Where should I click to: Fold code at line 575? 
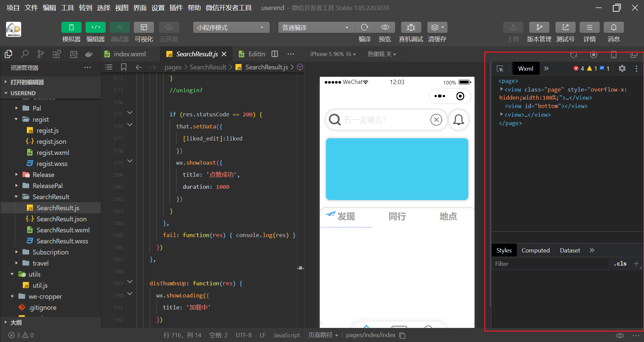(x=130, y=113)
